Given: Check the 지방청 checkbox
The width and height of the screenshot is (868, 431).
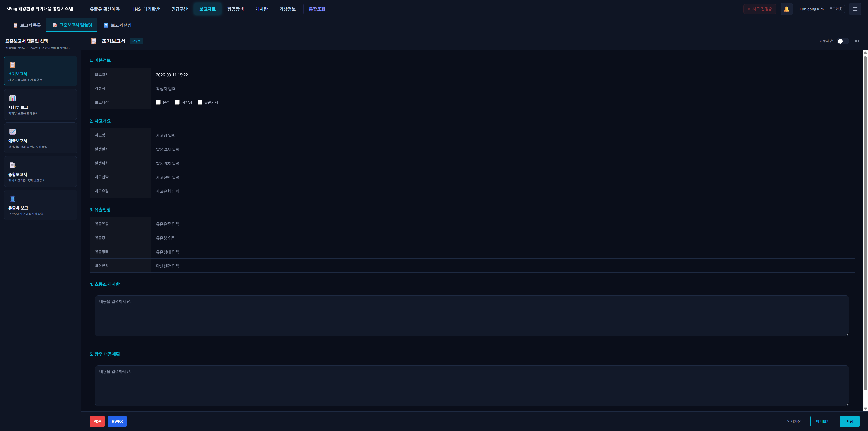Looking at the screenshot, I should coord(177,102).
